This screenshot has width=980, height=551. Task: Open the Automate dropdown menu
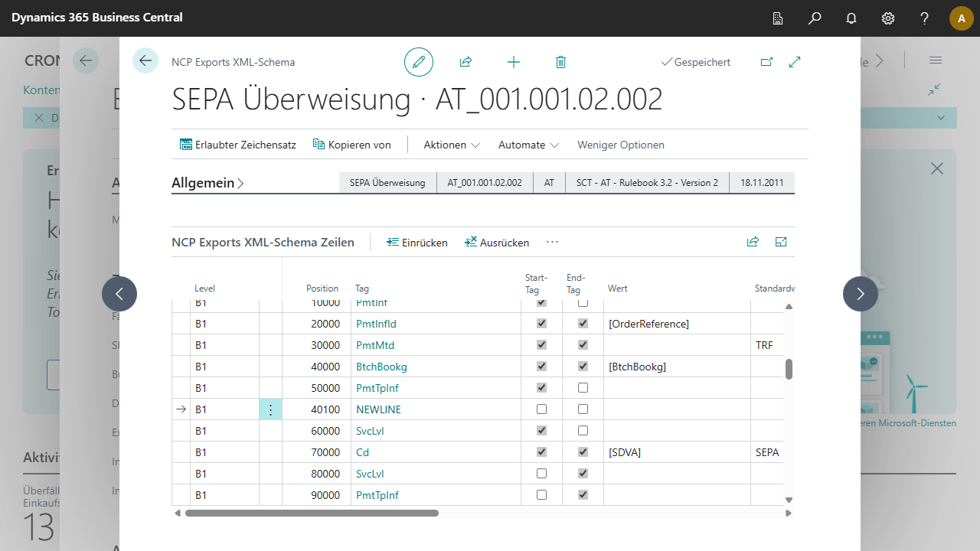(x=528, y=145)
